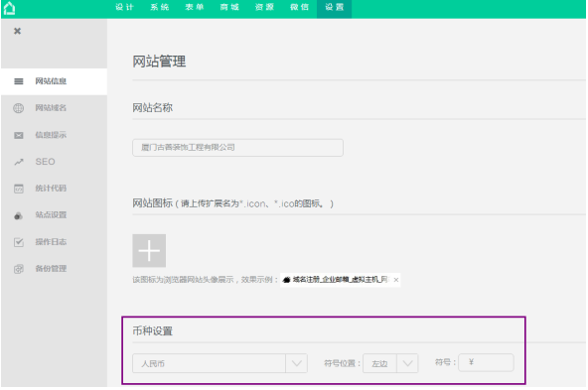Click the globe icon for 网站域名

tap(18, 108)
